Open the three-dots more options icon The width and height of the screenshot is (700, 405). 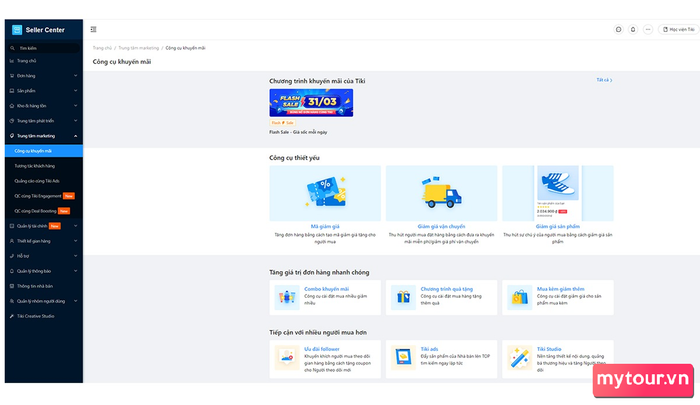tap(648, 29)
